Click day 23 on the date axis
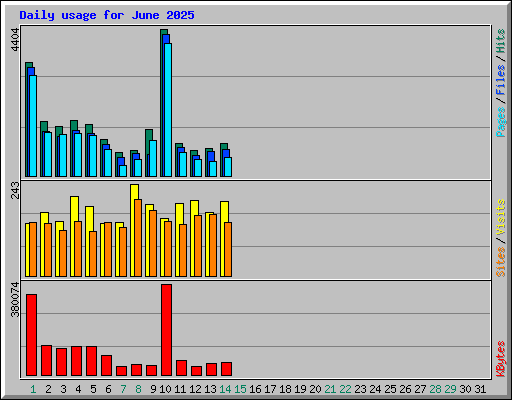This screenshot has width=512, height=400. click(x=360, y=389)
